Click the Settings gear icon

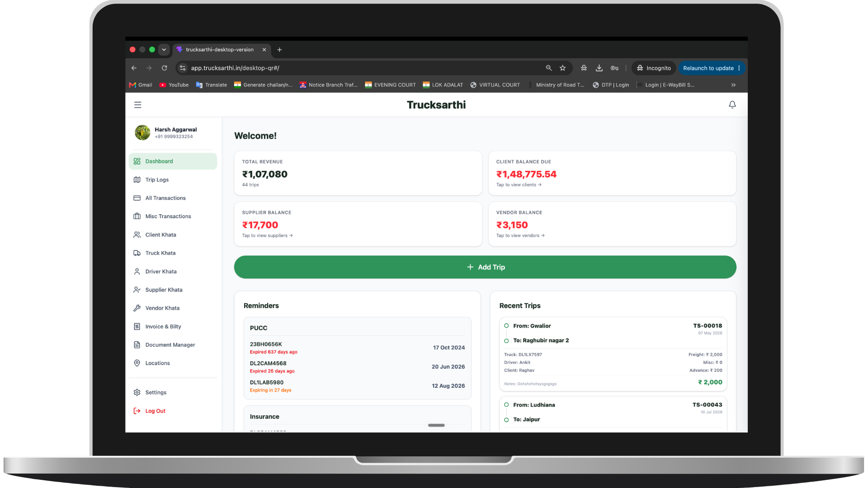(137, 393)
